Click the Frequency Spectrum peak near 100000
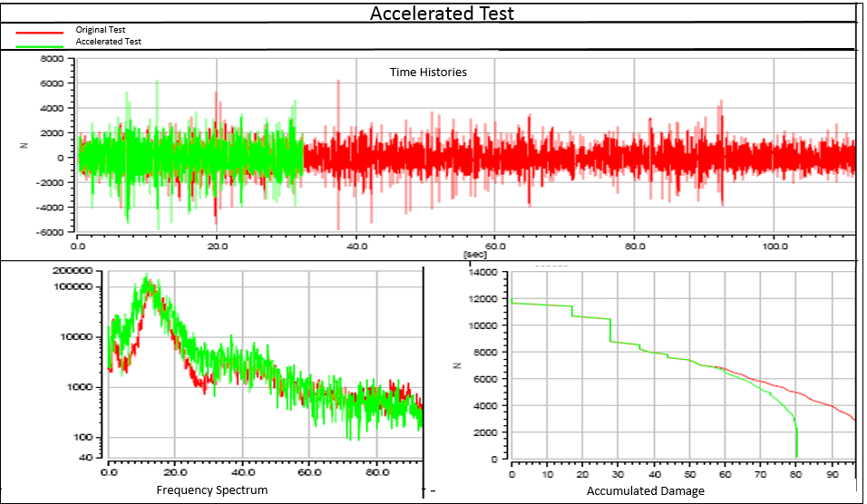The height and width of the screenshot is (504, 867). pyautogui.click(x=146, y=285)
